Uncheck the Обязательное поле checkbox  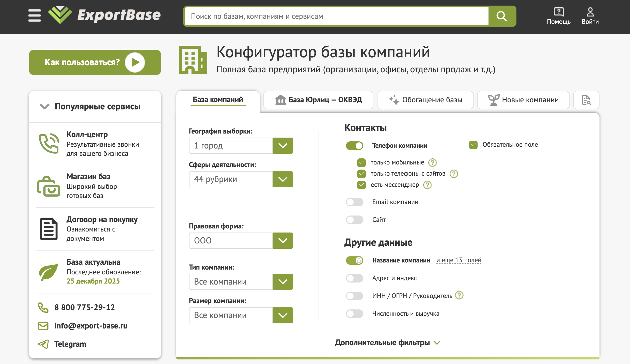[473, 145]
